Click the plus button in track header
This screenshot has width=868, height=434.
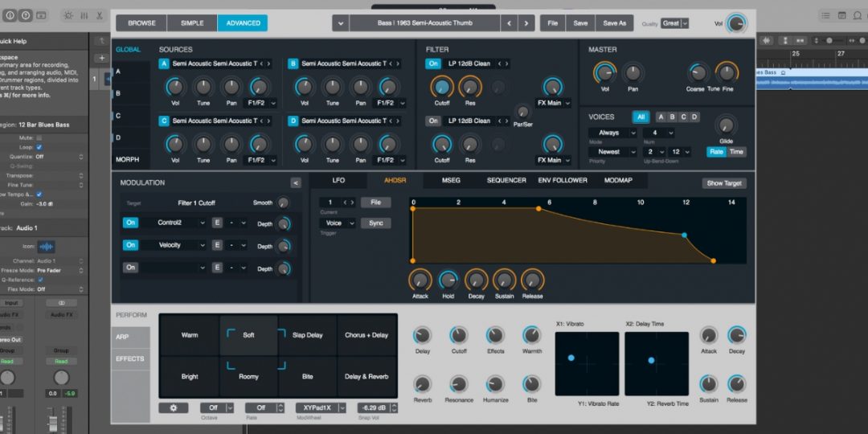click(101, 58)
